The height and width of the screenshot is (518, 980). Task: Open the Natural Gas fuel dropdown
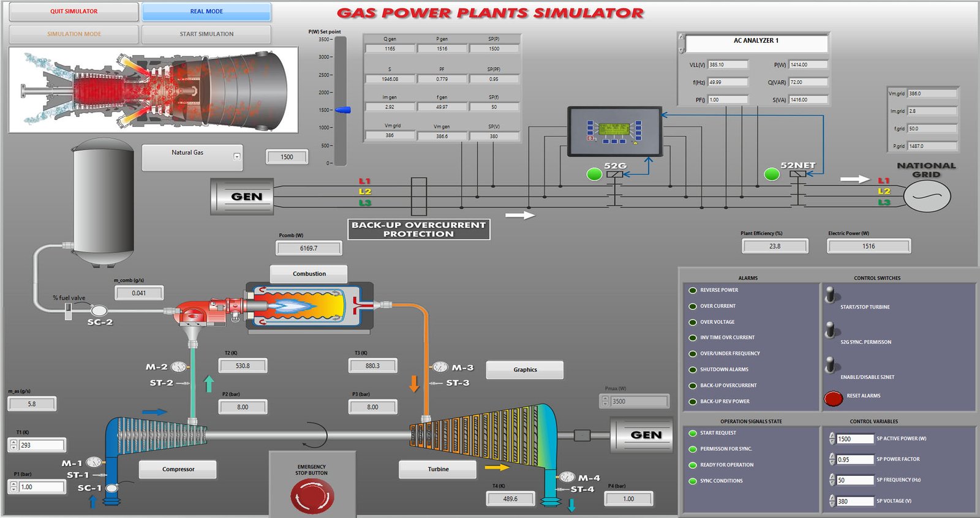(236, 157)
